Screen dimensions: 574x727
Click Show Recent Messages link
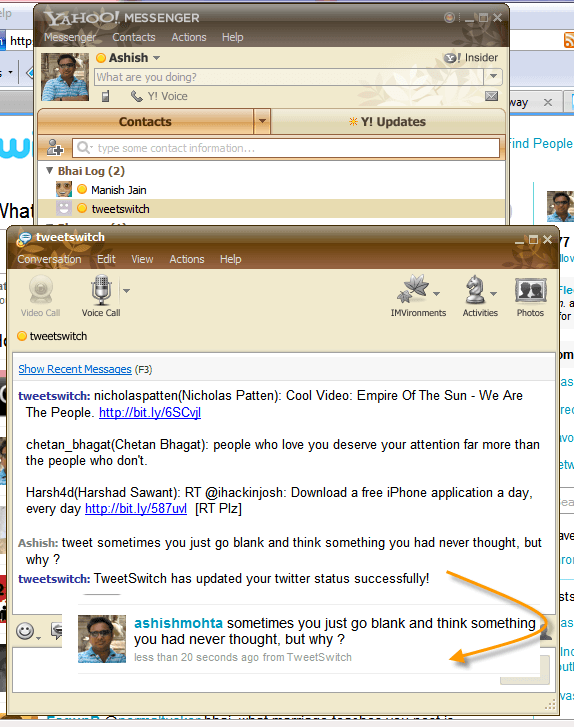(75, 369)
